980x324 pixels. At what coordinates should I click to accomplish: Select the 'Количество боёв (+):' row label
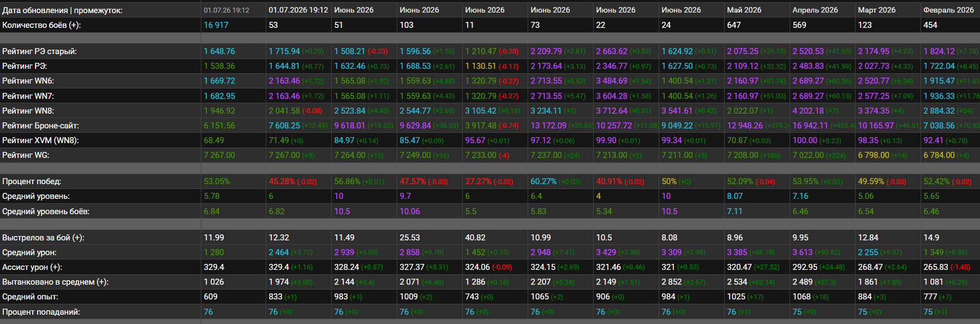(41, 25)
